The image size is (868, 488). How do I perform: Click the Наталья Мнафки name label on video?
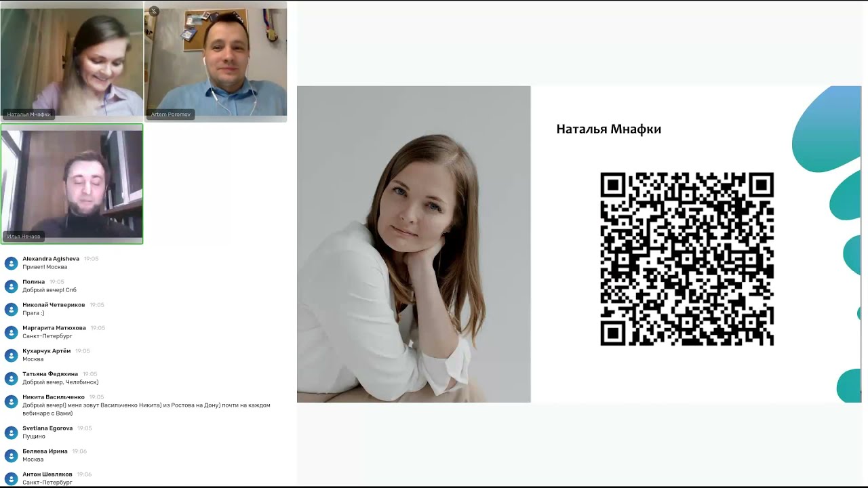(29, 115)
